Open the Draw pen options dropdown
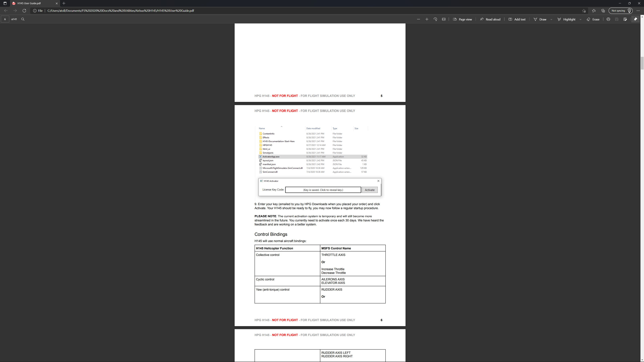 551,19
